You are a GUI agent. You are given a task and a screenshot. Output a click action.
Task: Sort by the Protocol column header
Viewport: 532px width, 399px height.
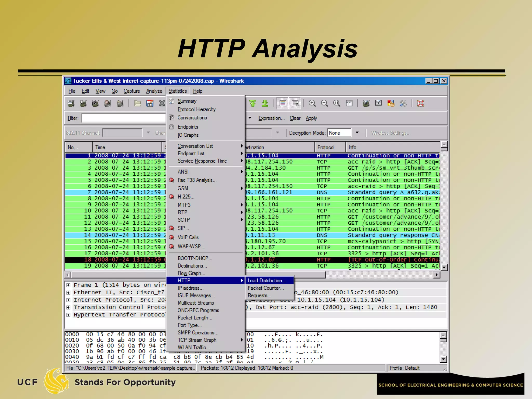click(x=330, y=147)
